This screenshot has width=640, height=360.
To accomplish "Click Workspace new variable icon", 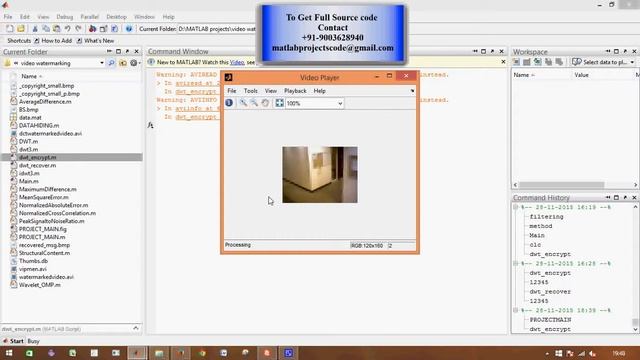I will click(516, 62).
